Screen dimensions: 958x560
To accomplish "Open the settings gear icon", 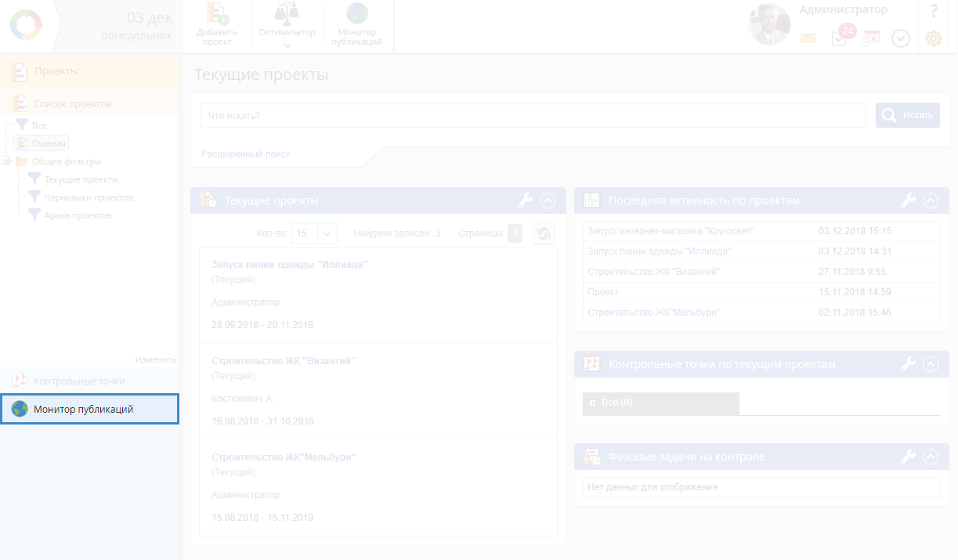I will coord(933,38).
